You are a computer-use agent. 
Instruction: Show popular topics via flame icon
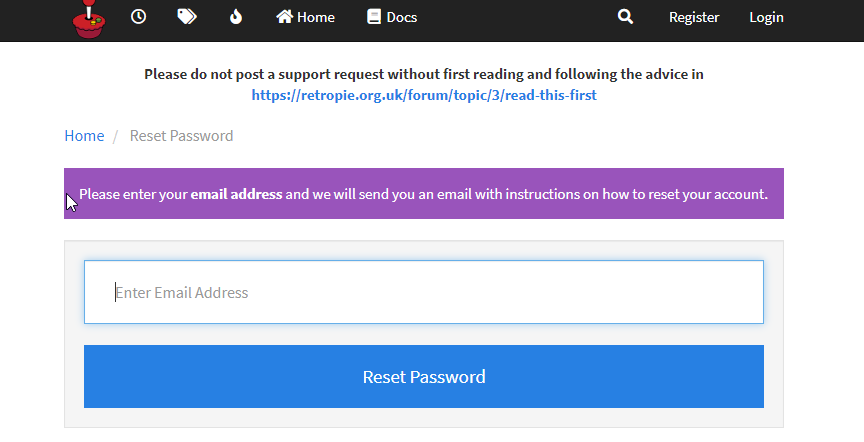(236, 17)
